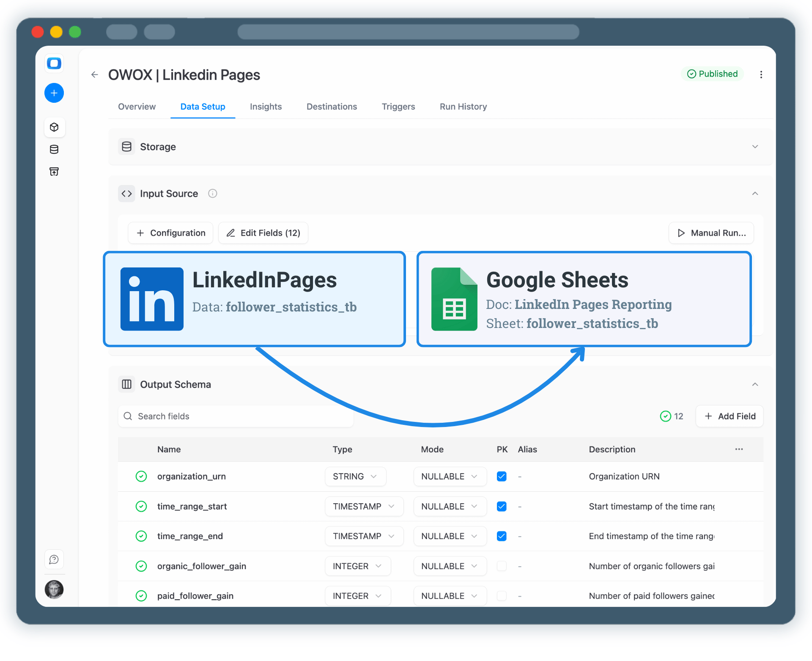Disable the PK checkbox for time_range_end
812x661 pixels.
502,536
